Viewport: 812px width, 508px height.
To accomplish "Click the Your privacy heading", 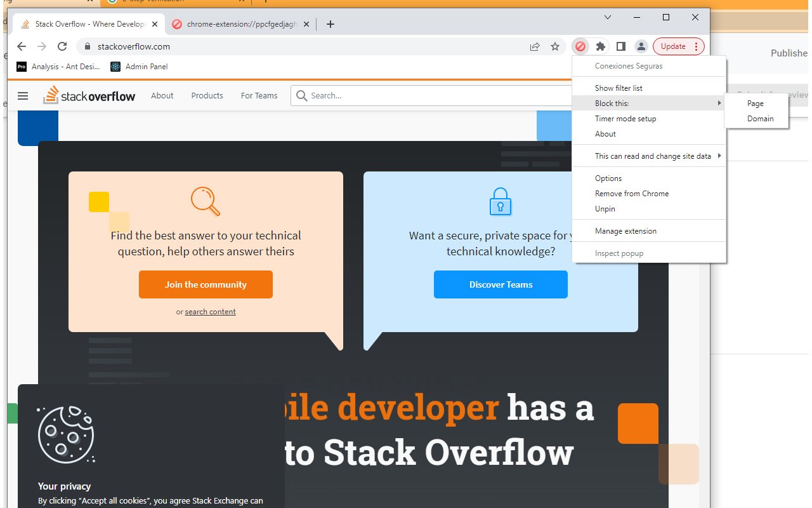I will pyautogui.click(x=65, y=486).
